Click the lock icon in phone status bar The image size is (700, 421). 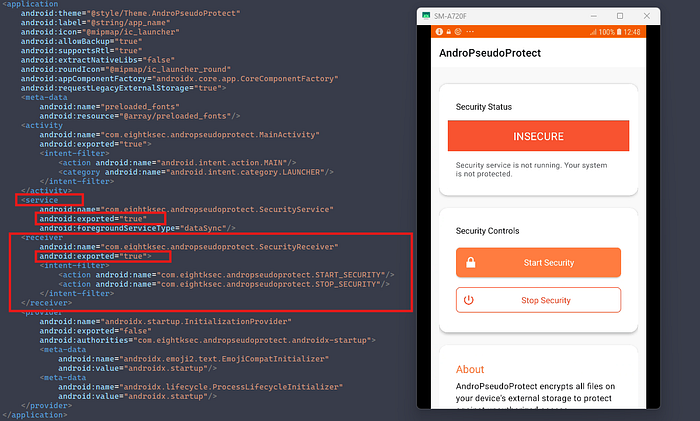[x=449, y=32]
